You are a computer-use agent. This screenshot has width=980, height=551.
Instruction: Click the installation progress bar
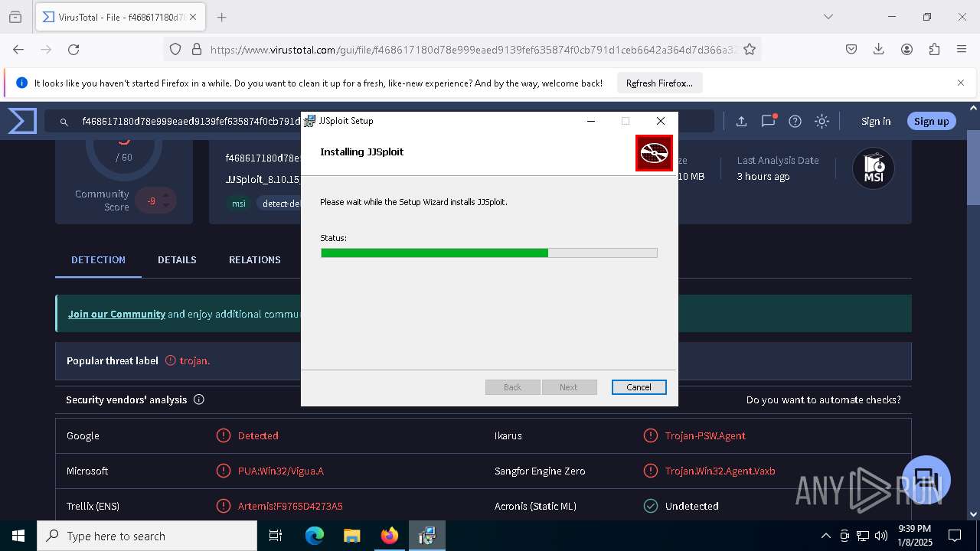[488, 253]
